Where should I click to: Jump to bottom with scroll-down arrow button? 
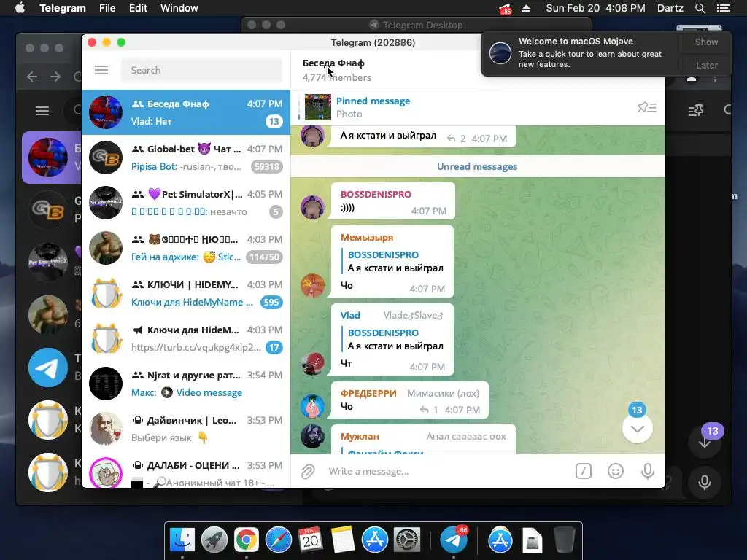(x=638, y=428)
